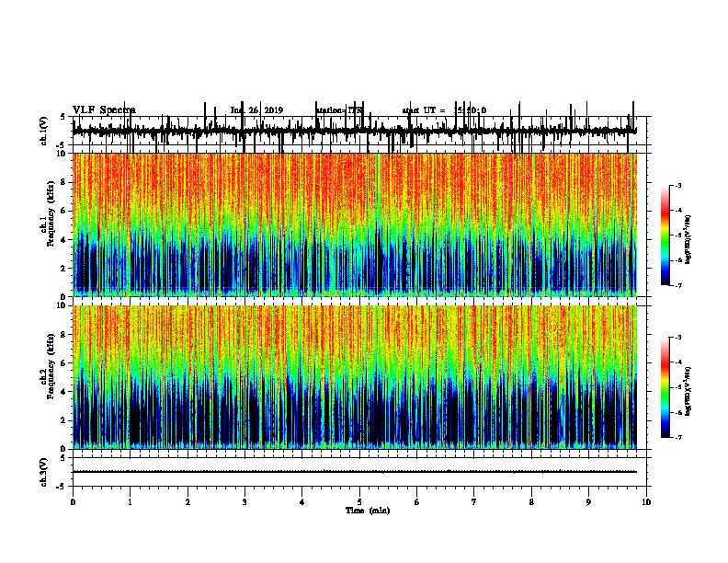Click the ch.2 "Frequency (kHz)" axis label

pyautogui.click(x=51, y=366)
